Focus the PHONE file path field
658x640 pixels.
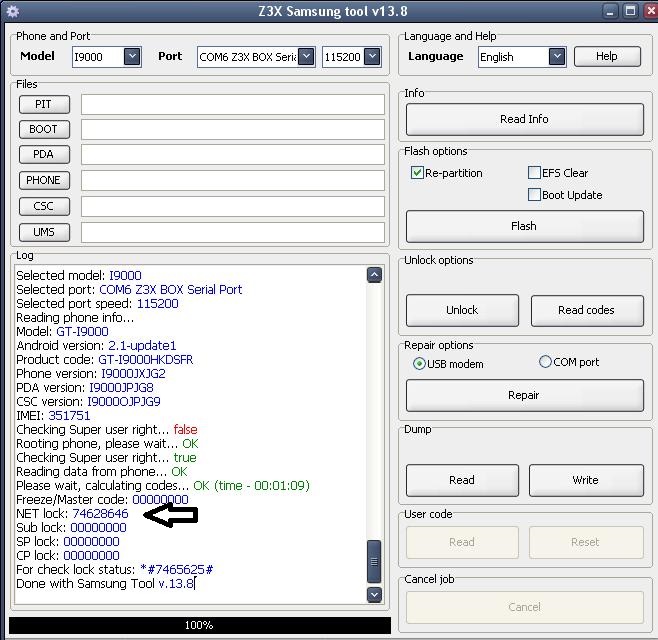pyautogui.click(x=232, y=180)
